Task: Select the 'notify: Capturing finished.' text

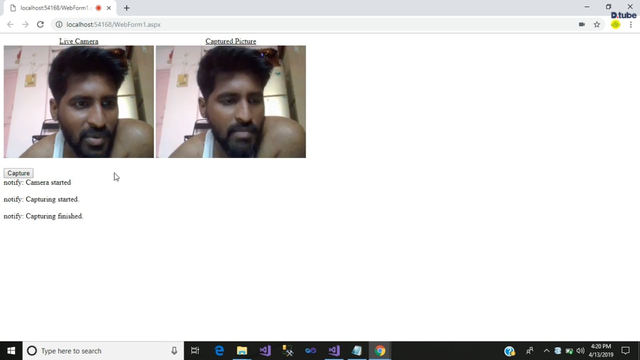Action: (43, 216)
